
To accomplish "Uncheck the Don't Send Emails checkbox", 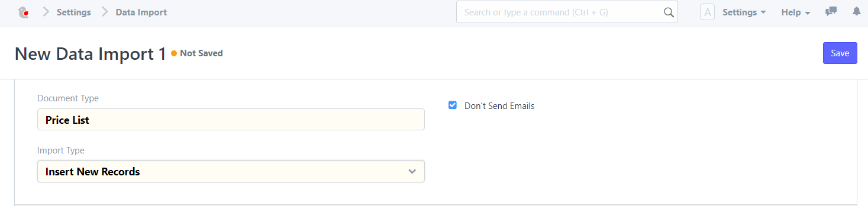I will coord(453,105).
